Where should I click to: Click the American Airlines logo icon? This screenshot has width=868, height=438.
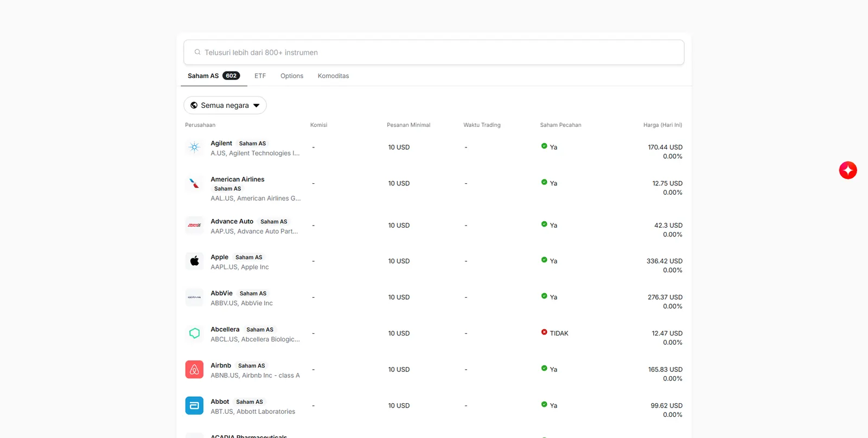coord(194,183)
